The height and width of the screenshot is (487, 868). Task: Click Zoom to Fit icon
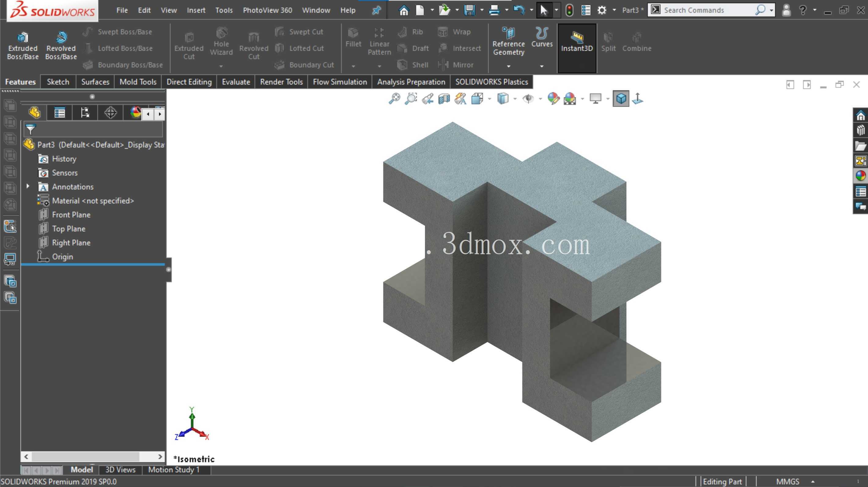(394, 99)
